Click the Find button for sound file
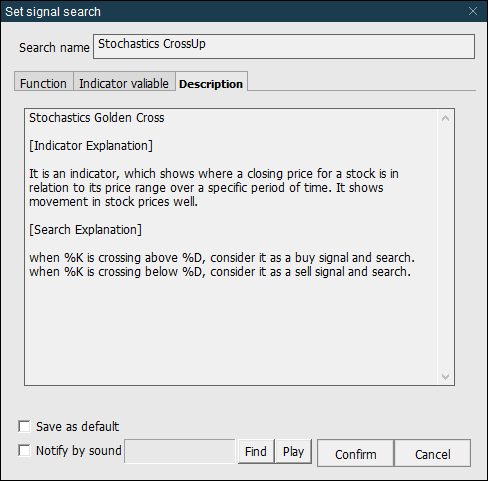This screenshot has height=481, width=488. point(256,451)
